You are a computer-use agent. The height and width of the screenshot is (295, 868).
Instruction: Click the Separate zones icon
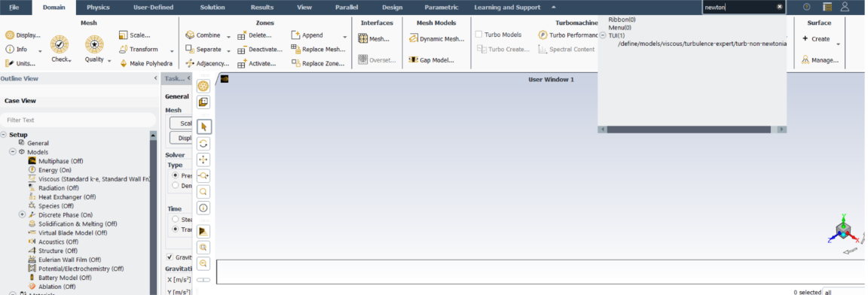click(189, 49)
